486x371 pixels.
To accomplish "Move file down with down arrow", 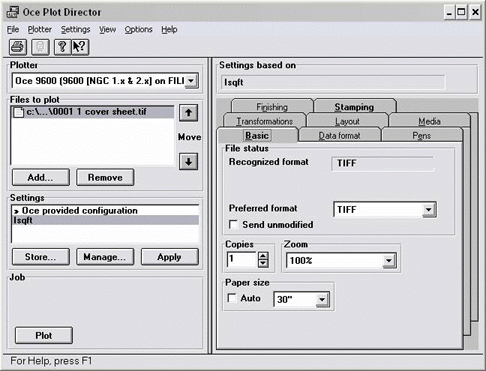I will [189, 162].
